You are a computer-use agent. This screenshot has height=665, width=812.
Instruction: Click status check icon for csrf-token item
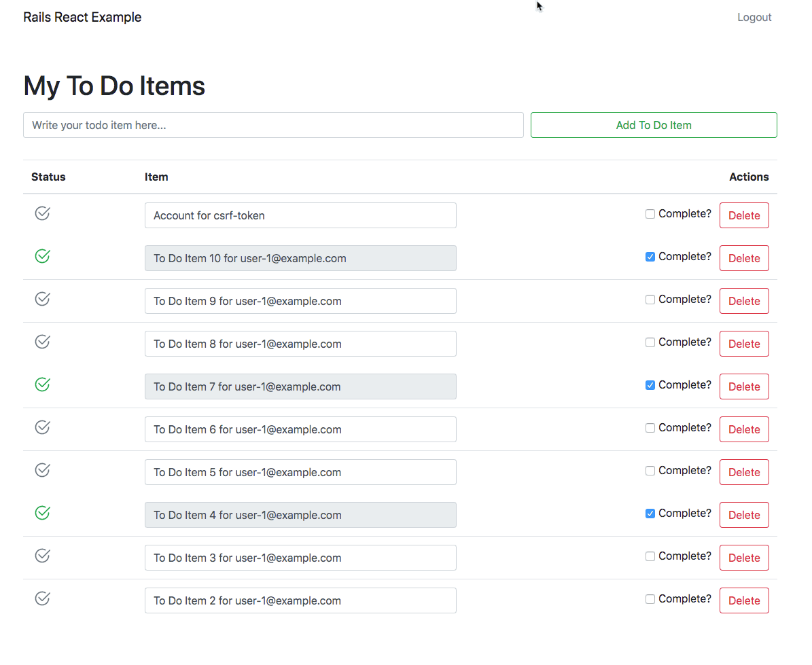click(42, 214)
